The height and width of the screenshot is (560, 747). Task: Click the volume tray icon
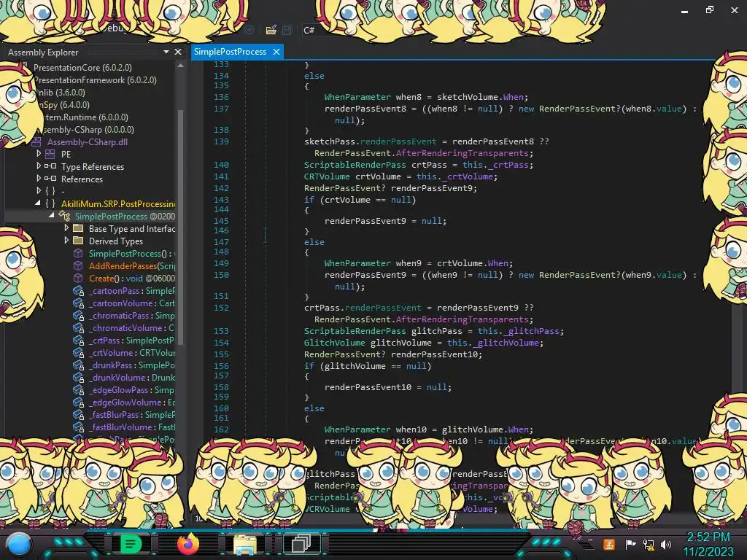(666, 544)
